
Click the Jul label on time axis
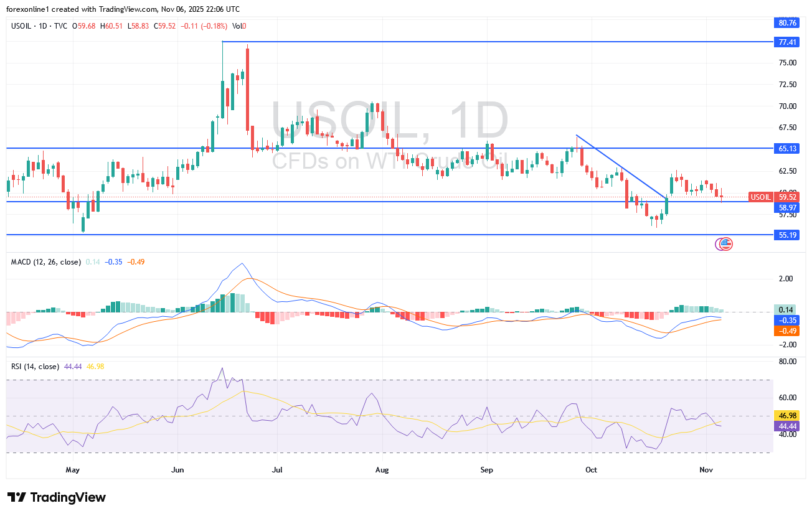(x=278, y=469)
